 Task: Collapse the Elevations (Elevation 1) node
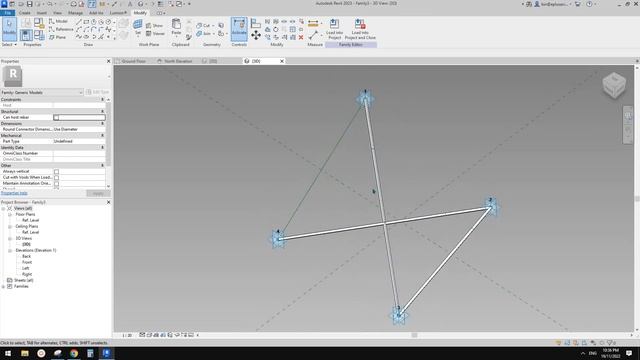point(10,250)
